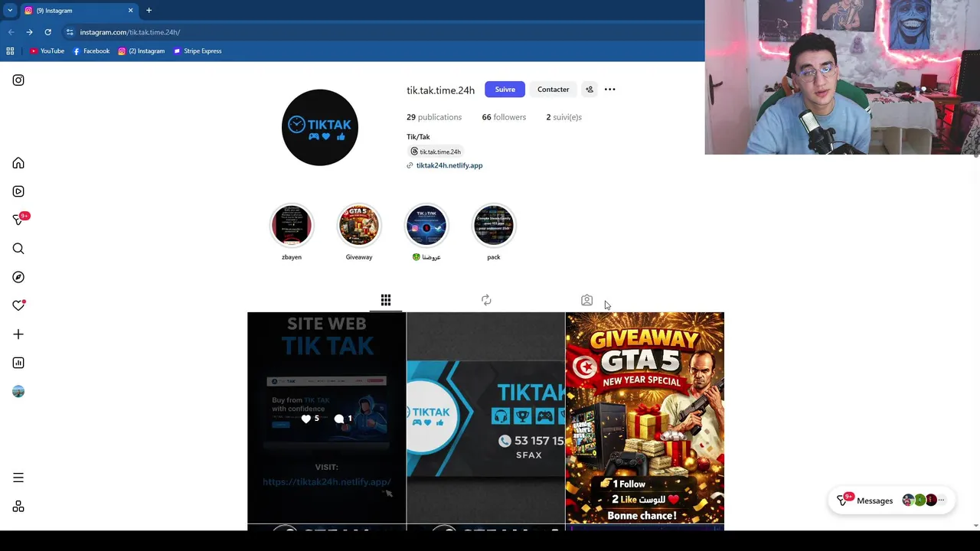The width and height of the screenshot is (980, 551).
Task: Click the Suivre follow button
Action: [505, 90]
